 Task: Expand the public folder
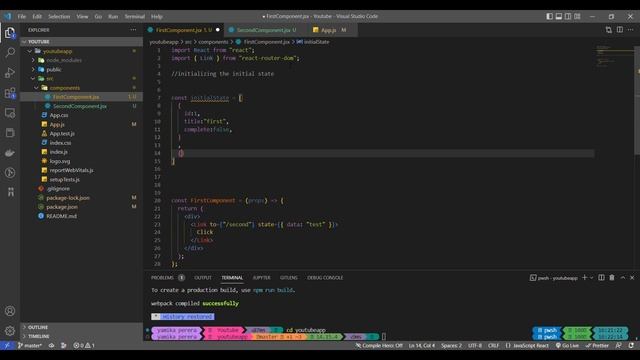pos(82,69)
